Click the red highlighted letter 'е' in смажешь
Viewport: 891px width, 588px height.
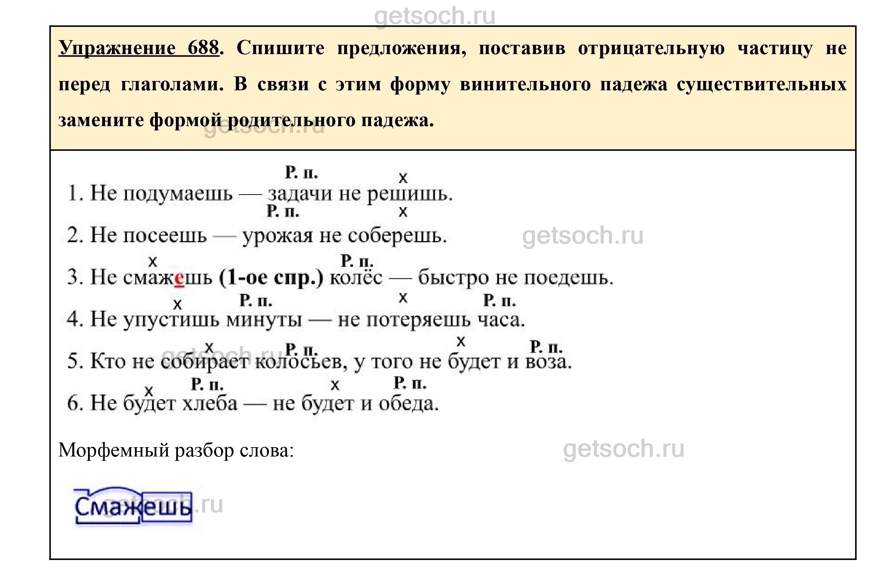point(179,278)
